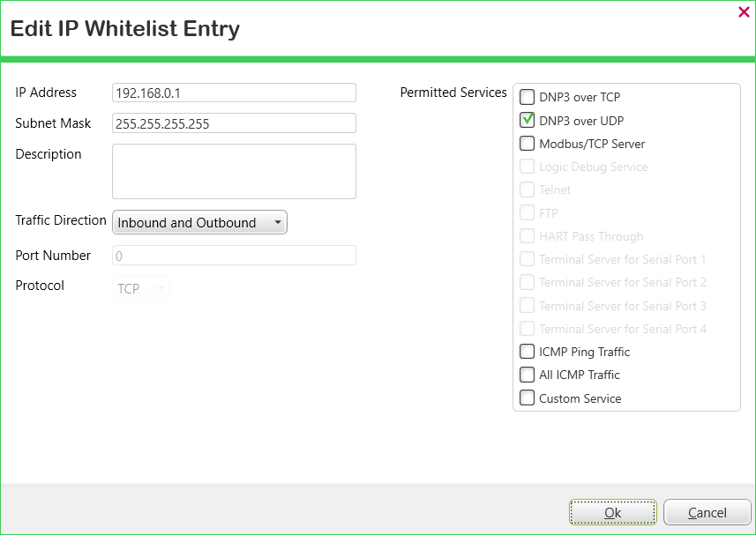Click the Subnet Mask input field
Screen dimensions: 756x535
pyautogui.click(x=234, y=123)
